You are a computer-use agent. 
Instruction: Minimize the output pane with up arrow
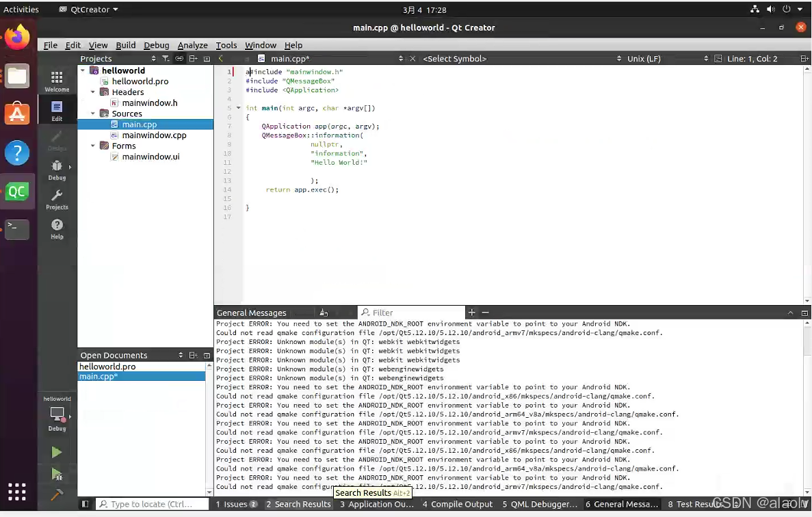(x=790, y=313)
